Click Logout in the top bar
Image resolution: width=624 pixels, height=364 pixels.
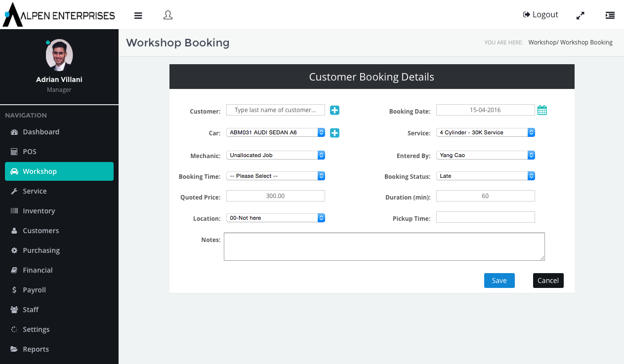541,15
